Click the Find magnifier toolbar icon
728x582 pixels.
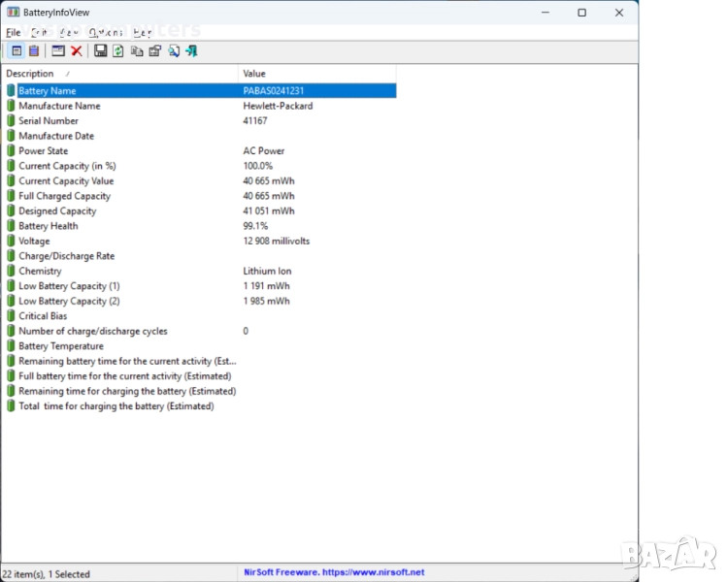173,50
